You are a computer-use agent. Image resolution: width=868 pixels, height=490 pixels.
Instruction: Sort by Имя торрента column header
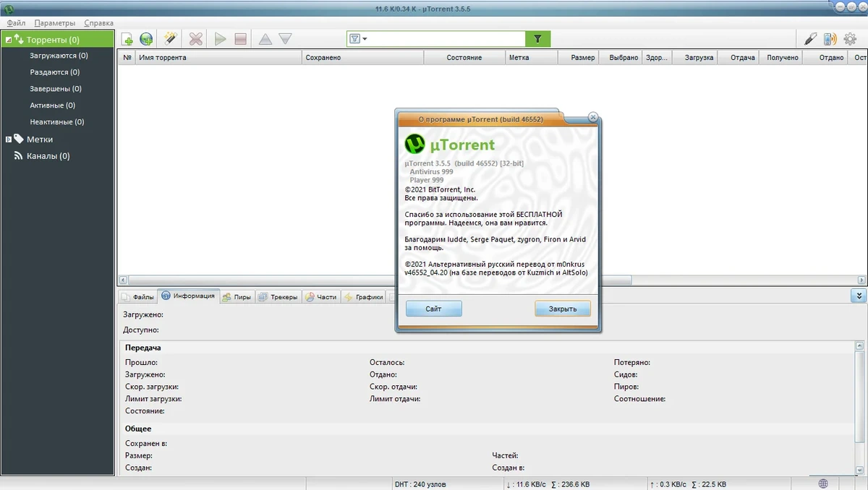click(x=218, y=58)
